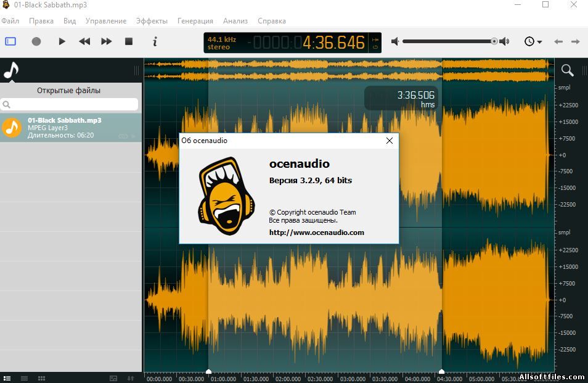The width and height of the screenshot is (588, 383).
Task: Focus the open files search field
Action: pos(70,104)
